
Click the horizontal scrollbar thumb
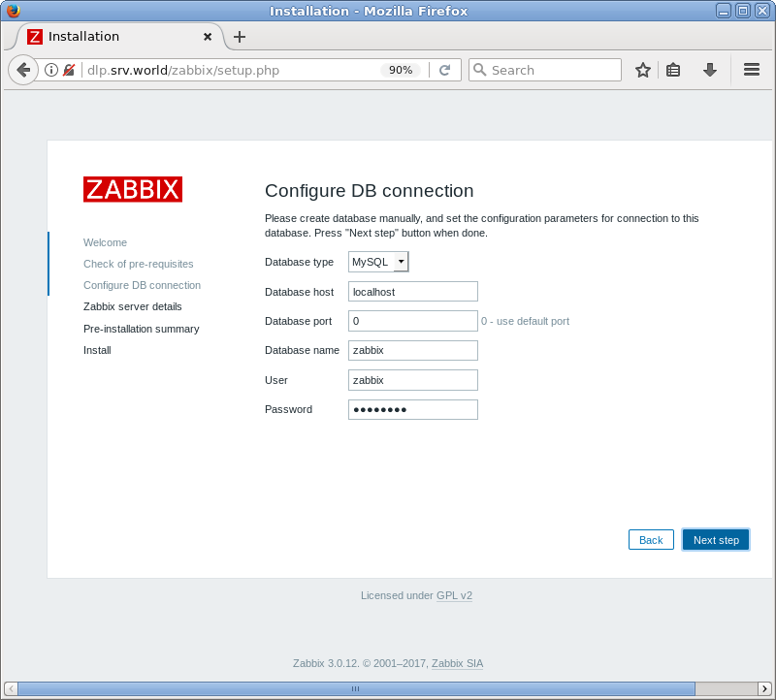click(356, 688)
